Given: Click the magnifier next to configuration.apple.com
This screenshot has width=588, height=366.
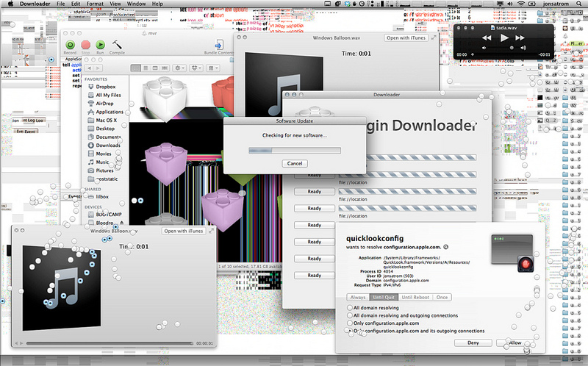Looking at the screenshot, I should point(446,247).
